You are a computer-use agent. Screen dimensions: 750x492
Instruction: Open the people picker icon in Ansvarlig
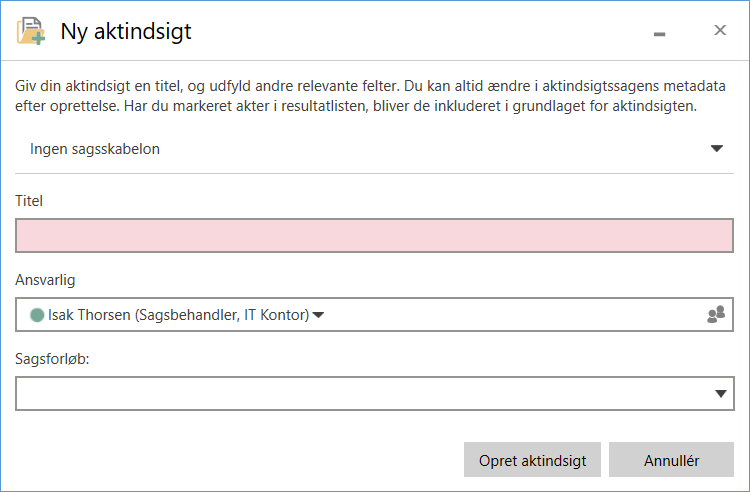[x=715, y=315]
